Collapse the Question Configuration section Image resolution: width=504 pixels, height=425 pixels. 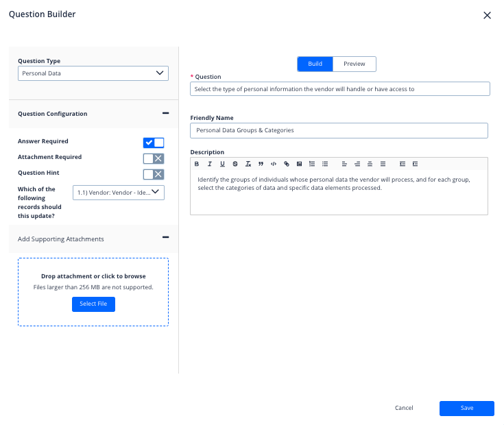[x=165, y=114]
